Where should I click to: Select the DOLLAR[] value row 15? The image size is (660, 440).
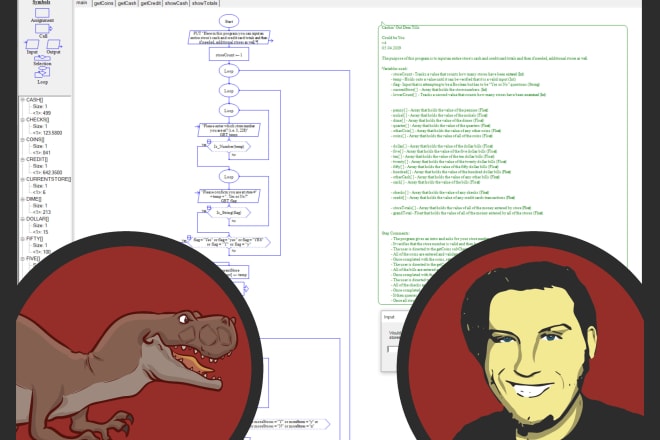click(x=40, y=232)
